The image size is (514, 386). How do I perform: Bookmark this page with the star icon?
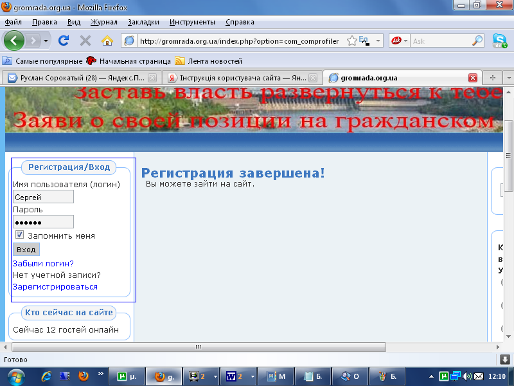(352, 41)
